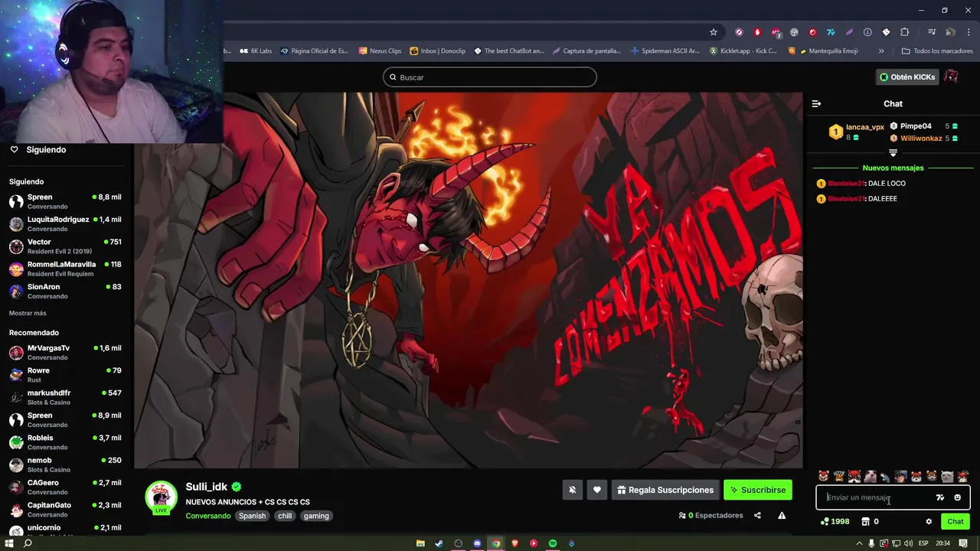Open the emoji picker in the chat box
This screenshot has height=551, width=980.
(x=957, y=497)
